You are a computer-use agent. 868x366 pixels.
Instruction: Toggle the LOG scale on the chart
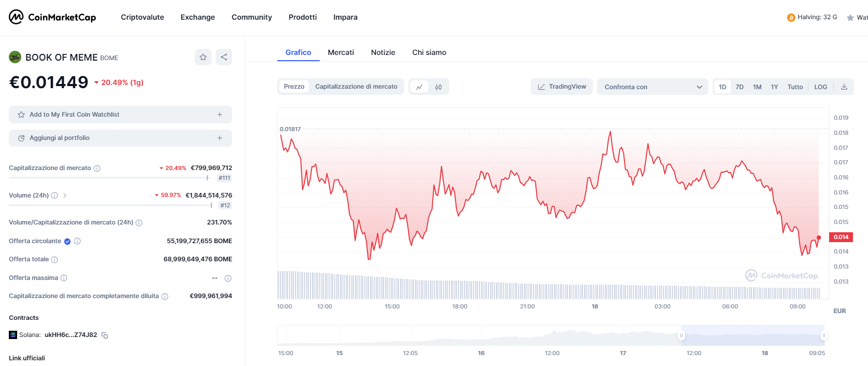pos(820,87)
